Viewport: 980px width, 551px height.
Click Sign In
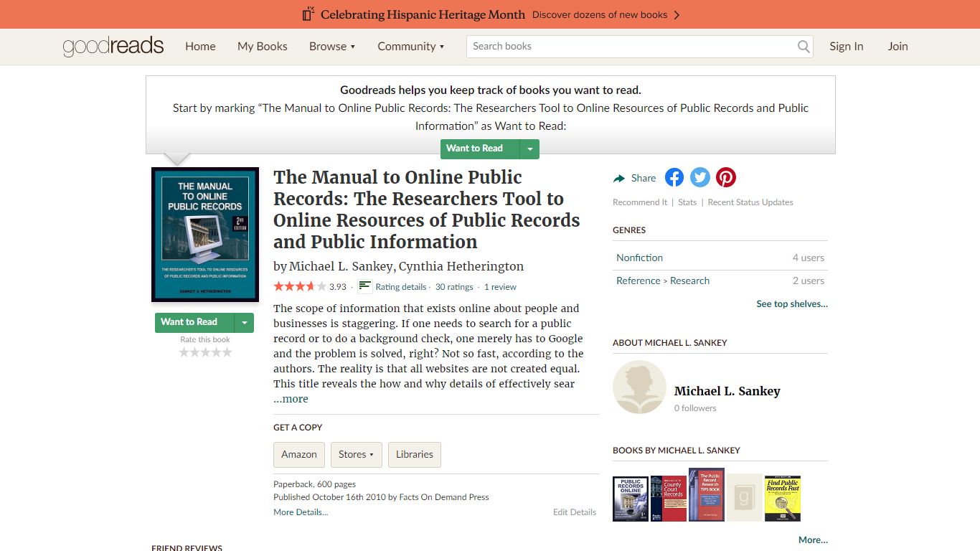(x=847, y=46)
